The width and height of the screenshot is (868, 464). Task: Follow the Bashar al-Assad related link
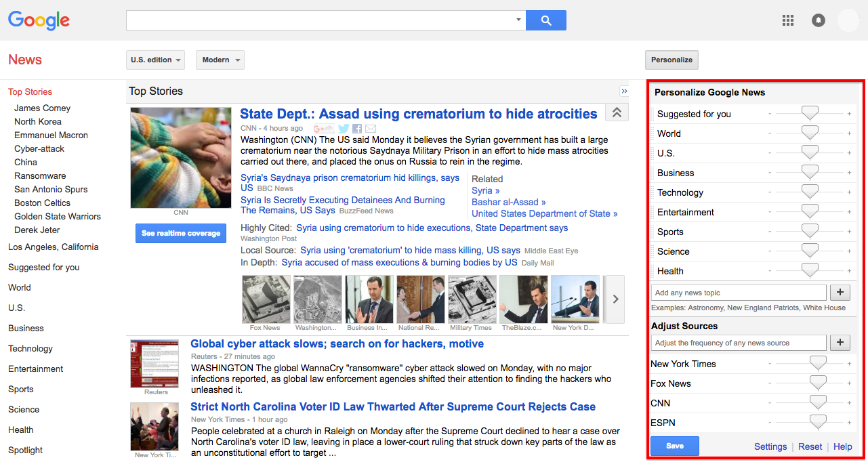[x=508, y=202]
